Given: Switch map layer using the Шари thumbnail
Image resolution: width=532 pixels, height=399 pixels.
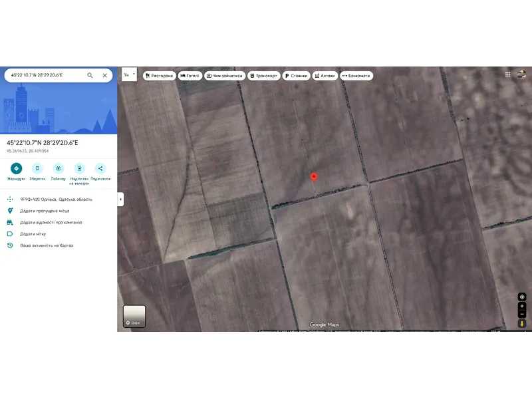Looking at the screenshot, I should click(x=134, y=316).
